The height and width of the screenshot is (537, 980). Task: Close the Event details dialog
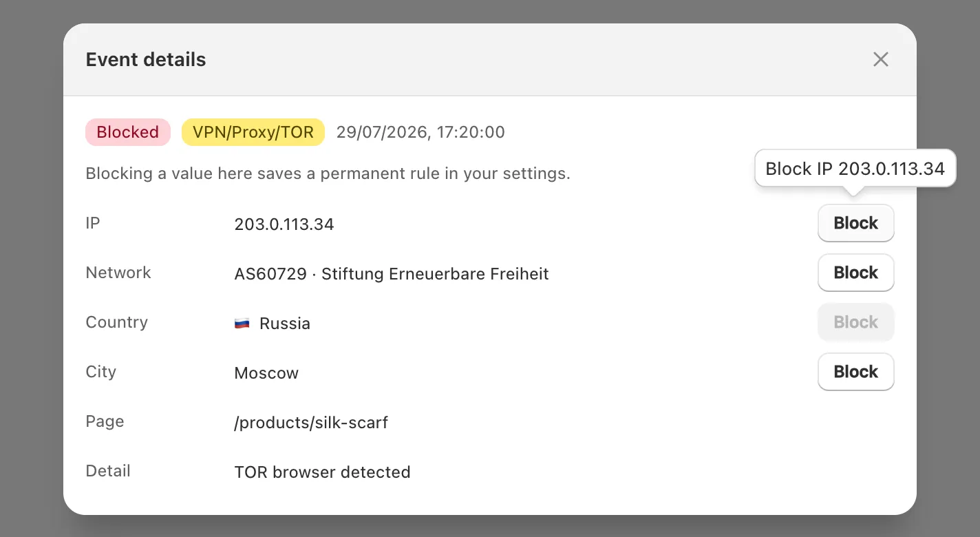pyautogui.click(x=880, y=59)
